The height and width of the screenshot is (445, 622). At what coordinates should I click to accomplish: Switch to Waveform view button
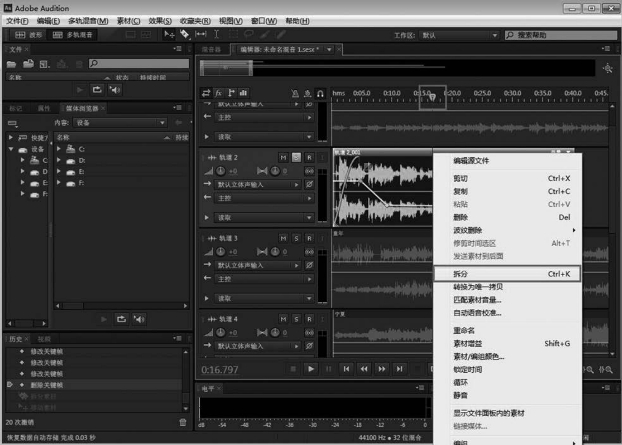(x=28, y=35)
